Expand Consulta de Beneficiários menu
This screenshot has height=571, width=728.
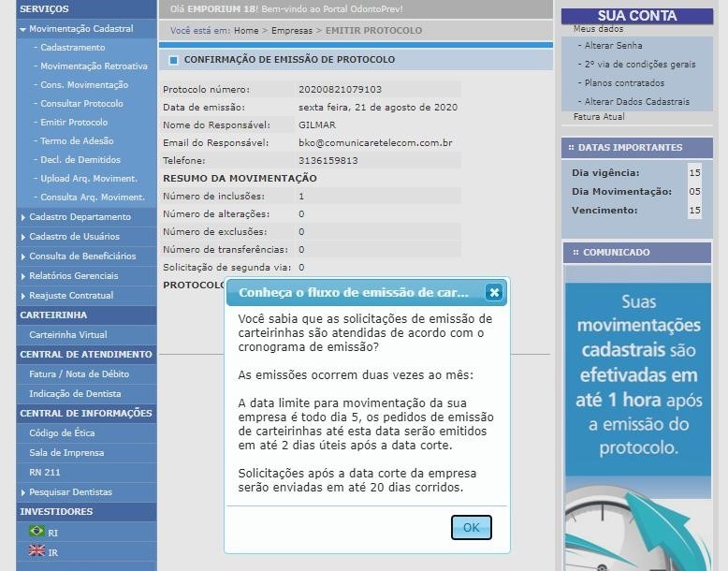[x=22, y=256]
